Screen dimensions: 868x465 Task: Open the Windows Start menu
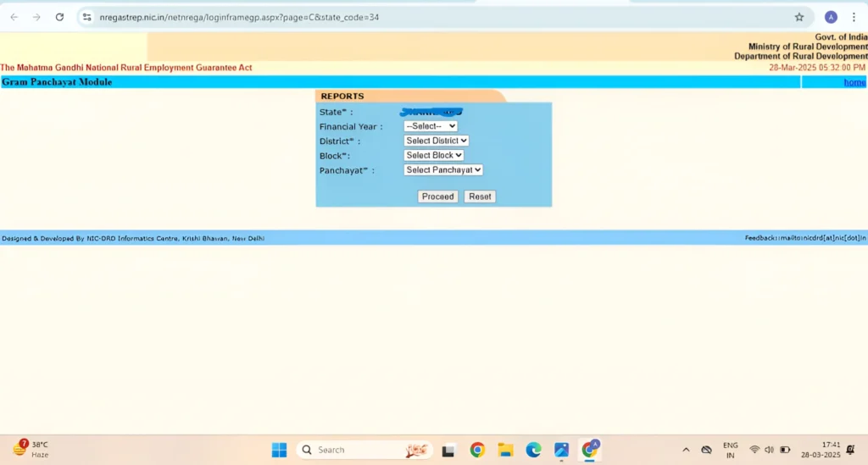point(279,450)
